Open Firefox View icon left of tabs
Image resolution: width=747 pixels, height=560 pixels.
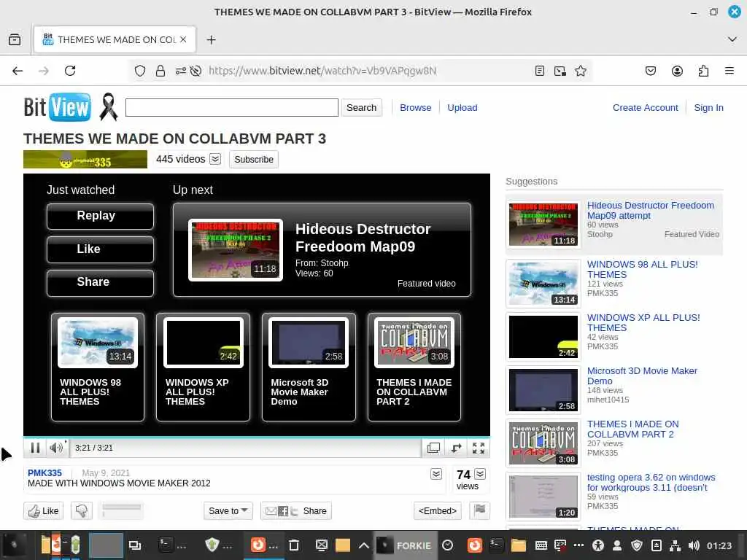[15, 39]
